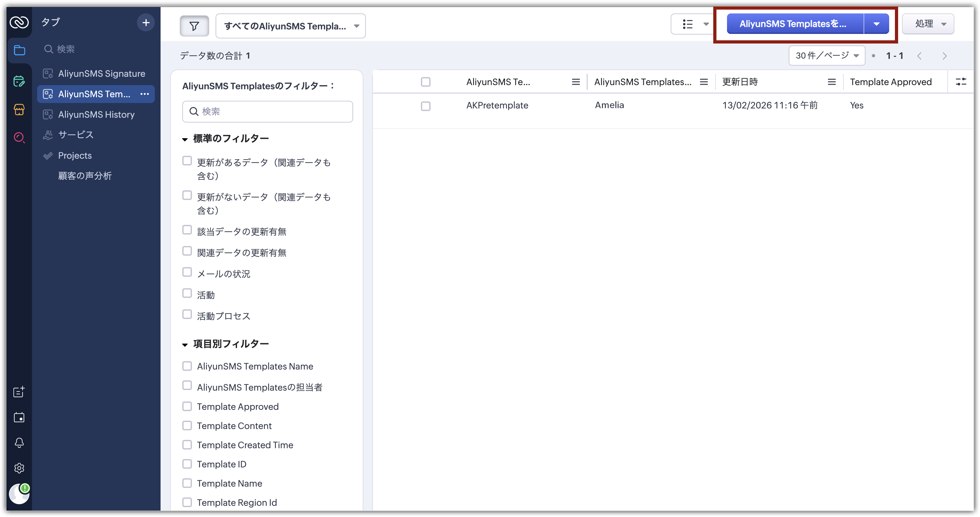
Task: Tick the 活動 filter checkbox
Action: 187,293
